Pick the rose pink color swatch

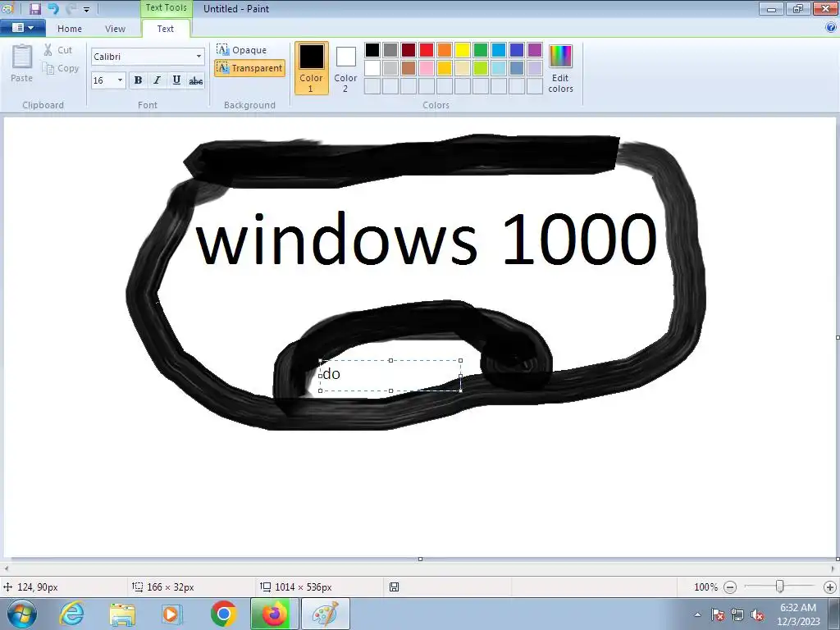(427, 68)
